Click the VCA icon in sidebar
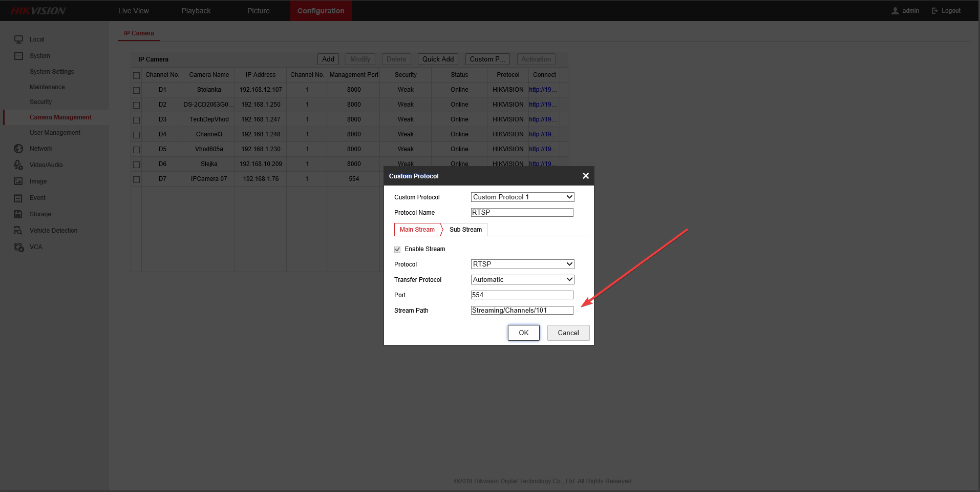 pyautogui.click(x=19, y=247)
